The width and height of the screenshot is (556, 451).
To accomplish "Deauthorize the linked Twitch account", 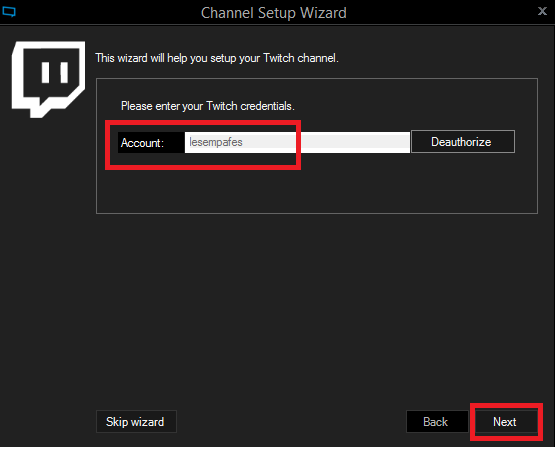I will [463, 142].
